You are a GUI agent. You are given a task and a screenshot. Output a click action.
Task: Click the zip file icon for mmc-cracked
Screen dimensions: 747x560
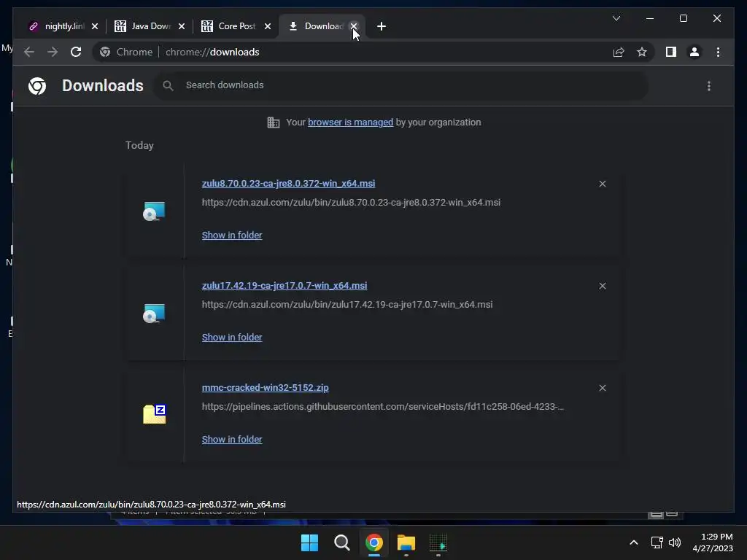(x=155, y=414)
